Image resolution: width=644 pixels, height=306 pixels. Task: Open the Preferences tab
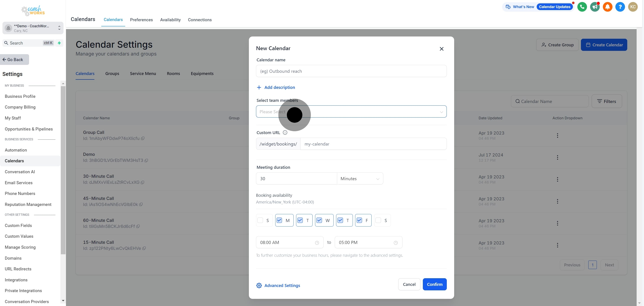tap(141, 20)
